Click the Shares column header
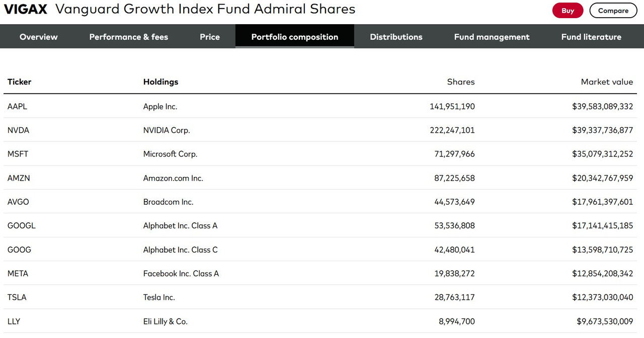The width and height of the screenshot is (644, 338). [x=461, y=82]
